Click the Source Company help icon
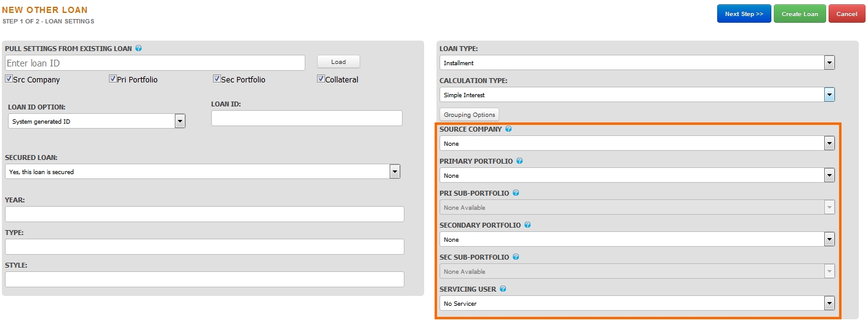This screenshot has height=323, width=868. [x=508, y=129]
